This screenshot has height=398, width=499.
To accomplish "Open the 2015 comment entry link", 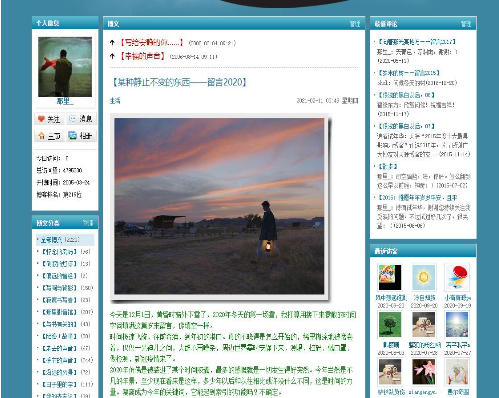I will point(418,197).
